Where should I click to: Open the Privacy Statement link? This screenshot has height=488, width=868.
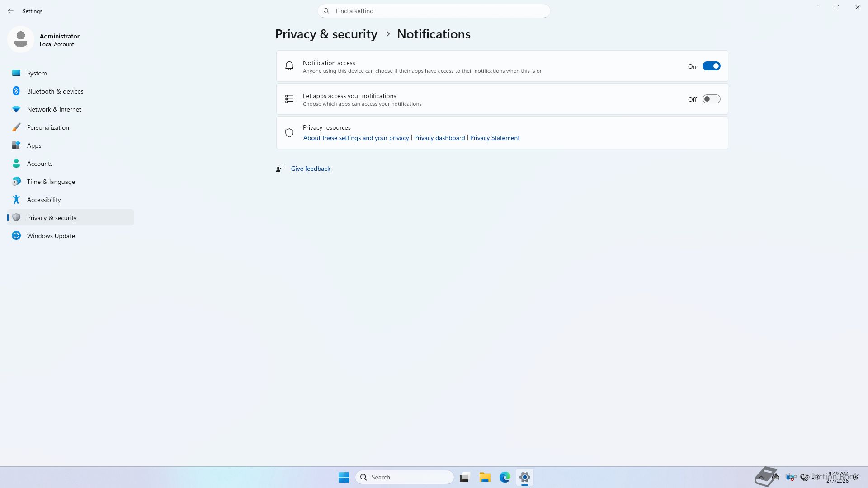(495, 138)
